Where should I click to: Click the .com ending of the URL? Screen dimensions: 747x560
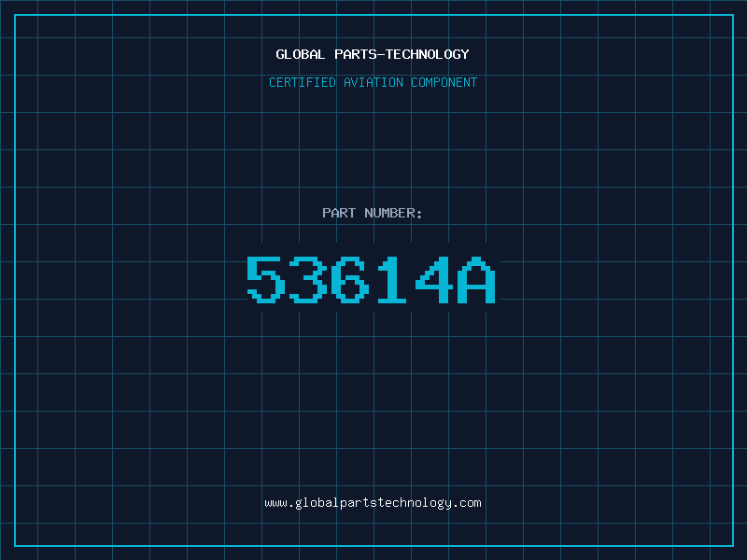(467, 503)
